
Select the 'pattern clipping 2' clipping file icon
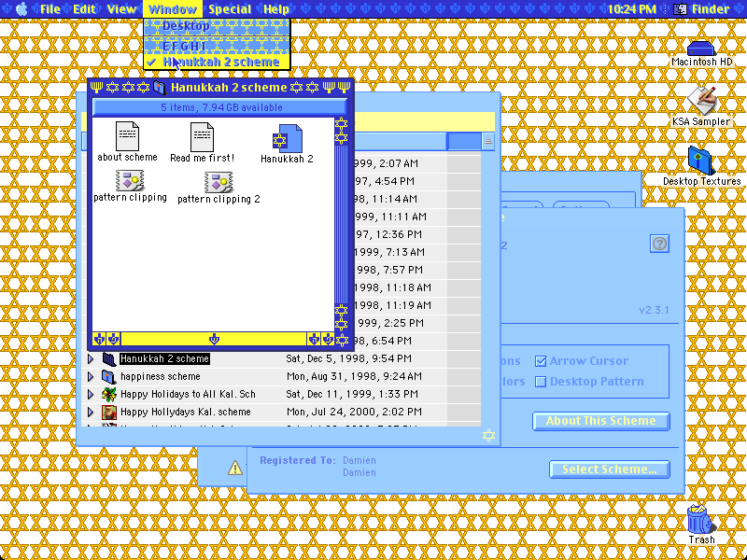(218, 182)
